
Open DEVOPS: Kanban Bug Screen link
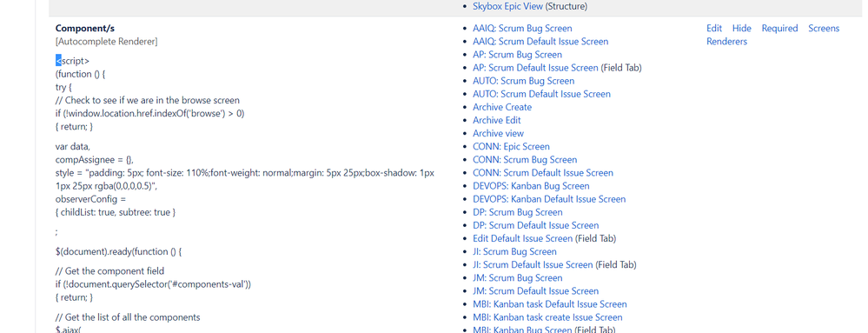click(x=531, y=186)
